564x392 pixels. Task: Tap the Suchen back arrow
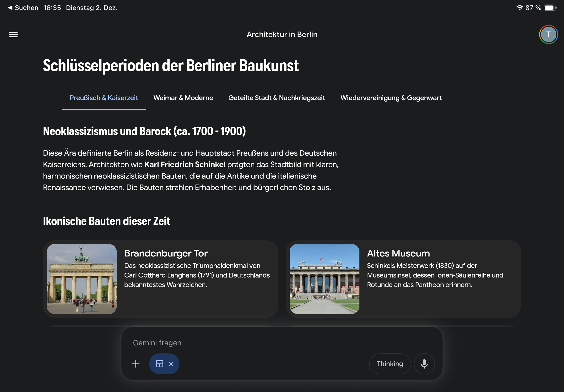coord(10,8)
